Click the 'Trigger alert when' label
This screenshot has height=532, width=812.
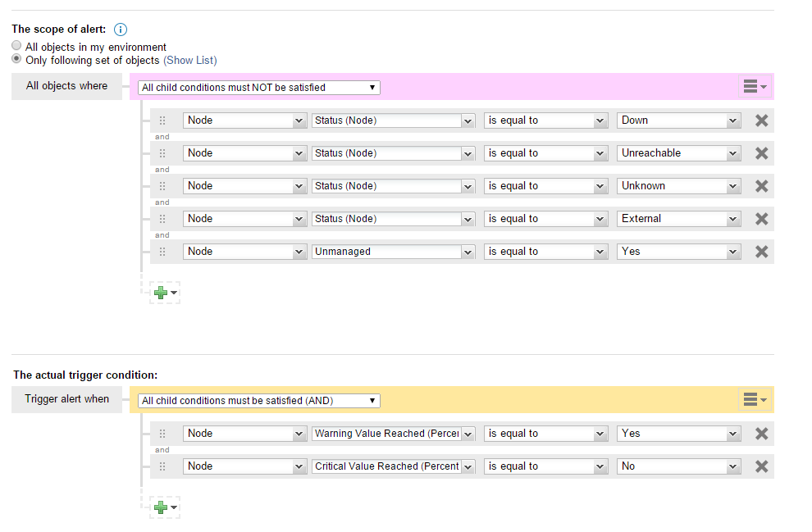(66, 399)
